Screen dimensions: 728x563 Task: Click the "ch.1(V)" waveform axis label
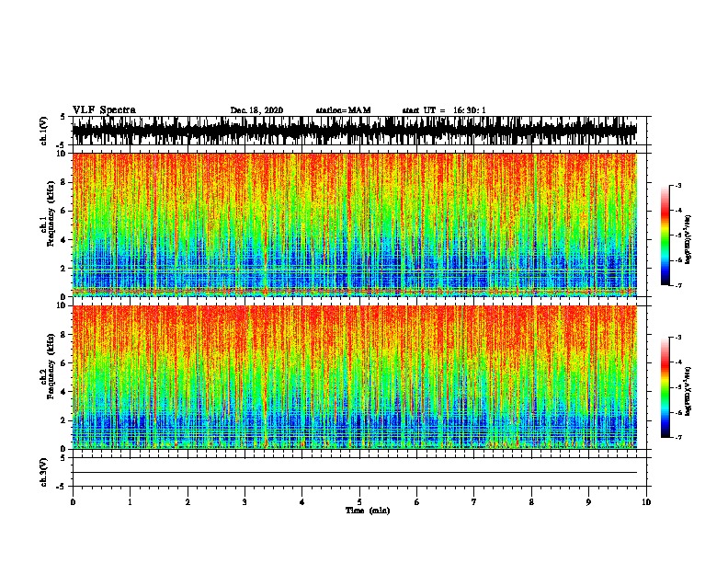pos(44,131)
